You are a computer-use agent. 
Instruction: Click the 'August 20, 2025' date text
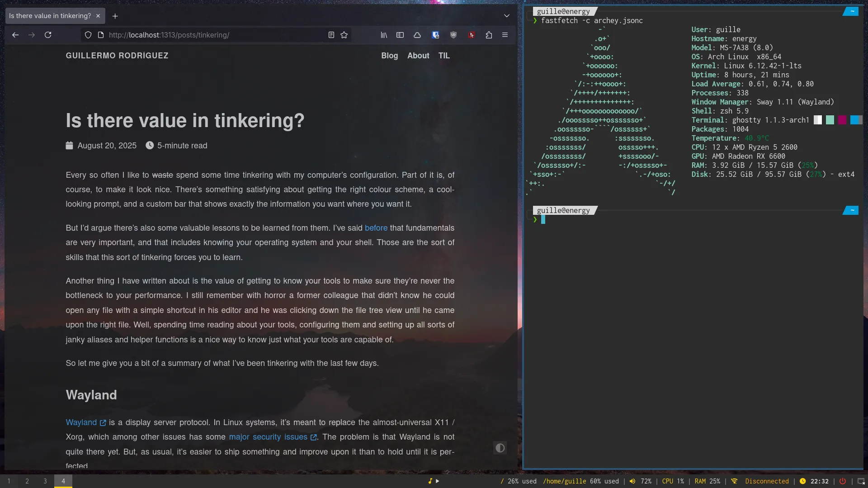coord(107,146)
